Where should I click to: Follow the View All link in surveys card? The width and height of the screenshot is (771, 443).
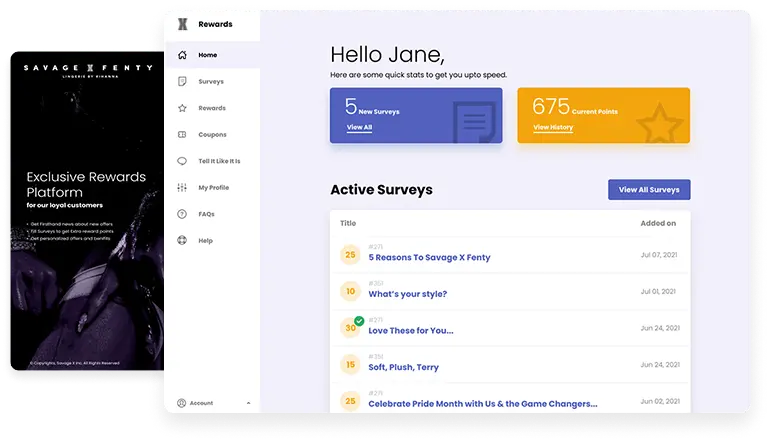coord(359,128)
